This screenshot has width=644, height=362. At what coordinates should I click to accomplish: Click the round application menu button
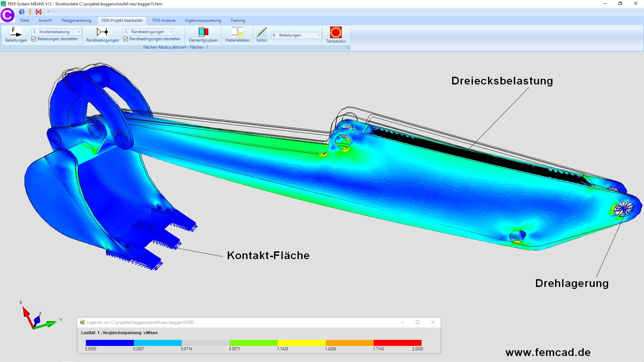point(7,15)
